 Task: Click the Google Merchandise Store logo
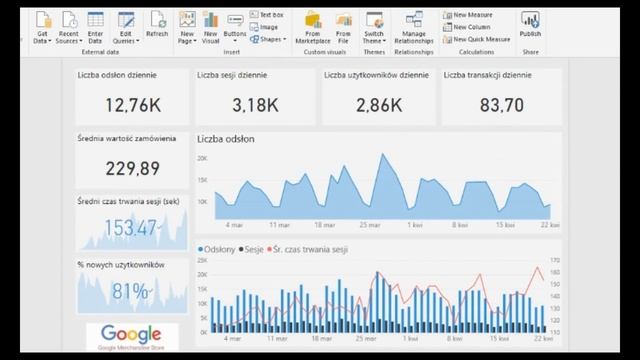[132, 337]
